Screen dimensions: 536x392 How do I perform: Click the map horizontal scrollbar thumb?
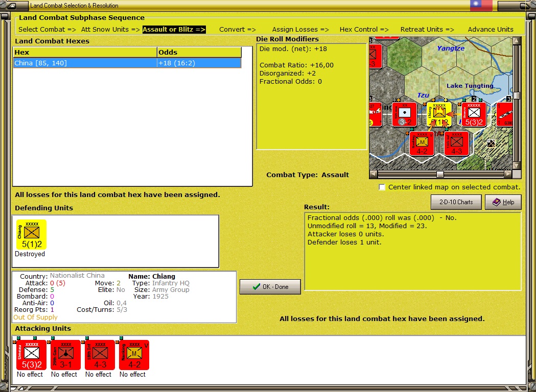[x=440, y=174]
